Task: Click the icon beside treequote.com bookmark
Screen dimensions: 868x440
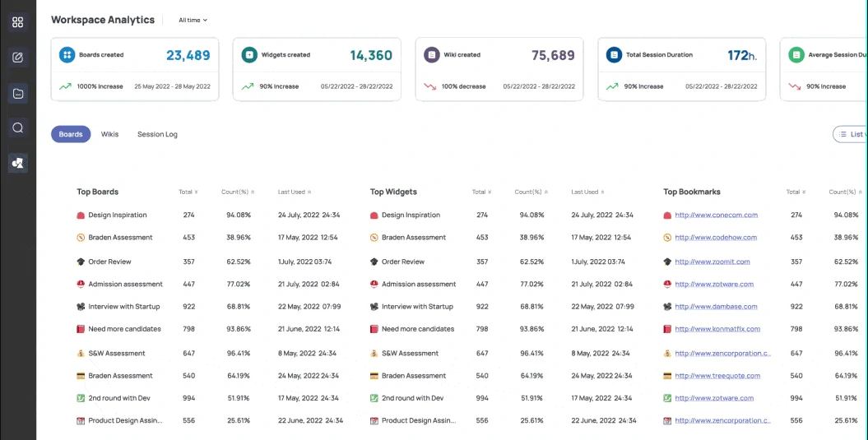Action: pos(667,376)
